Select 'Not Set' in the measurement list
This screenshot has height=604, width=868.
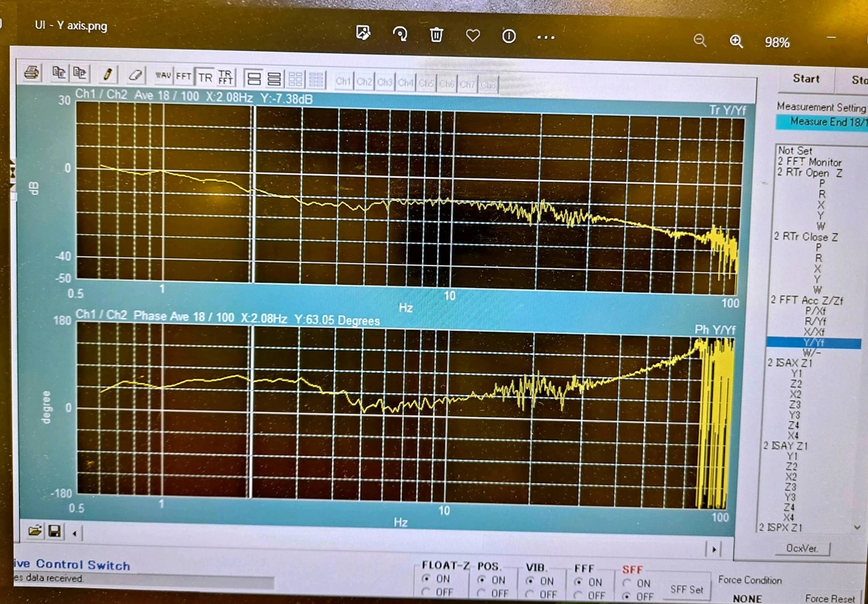click(795, 151)
